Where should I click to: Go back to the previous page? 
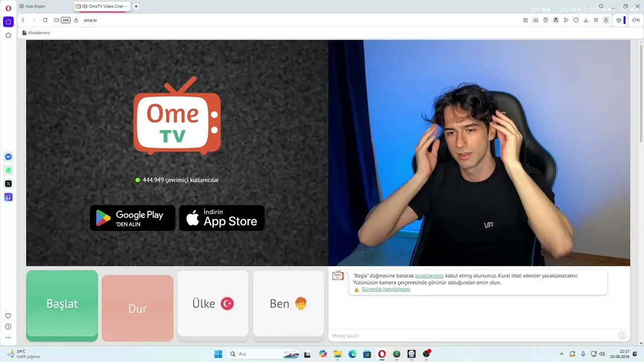(x=23, y=20)
